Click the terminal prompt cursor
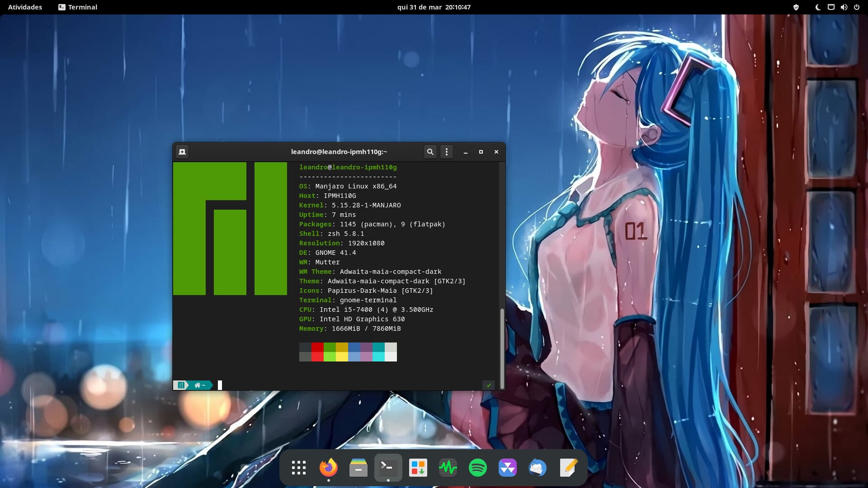868x488 pixels. pyautogui.click(x=220, y=385)
